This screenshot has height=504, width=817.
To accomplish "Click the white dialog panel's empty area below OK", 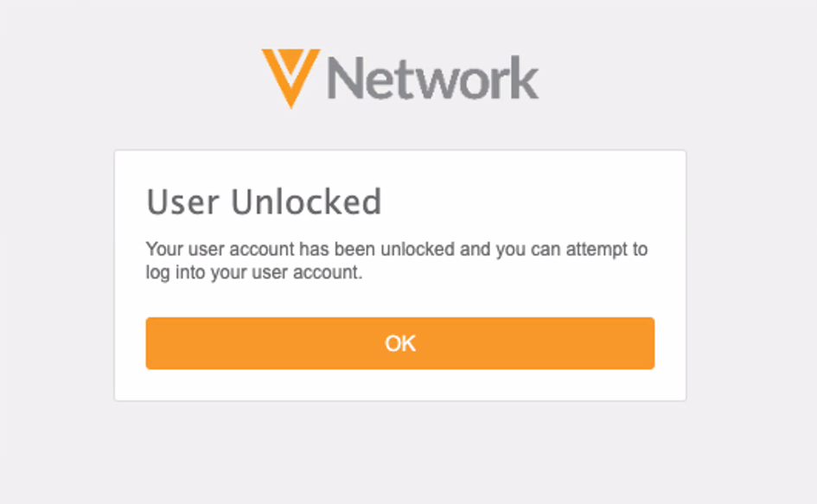I will click(x=399, y=386).
